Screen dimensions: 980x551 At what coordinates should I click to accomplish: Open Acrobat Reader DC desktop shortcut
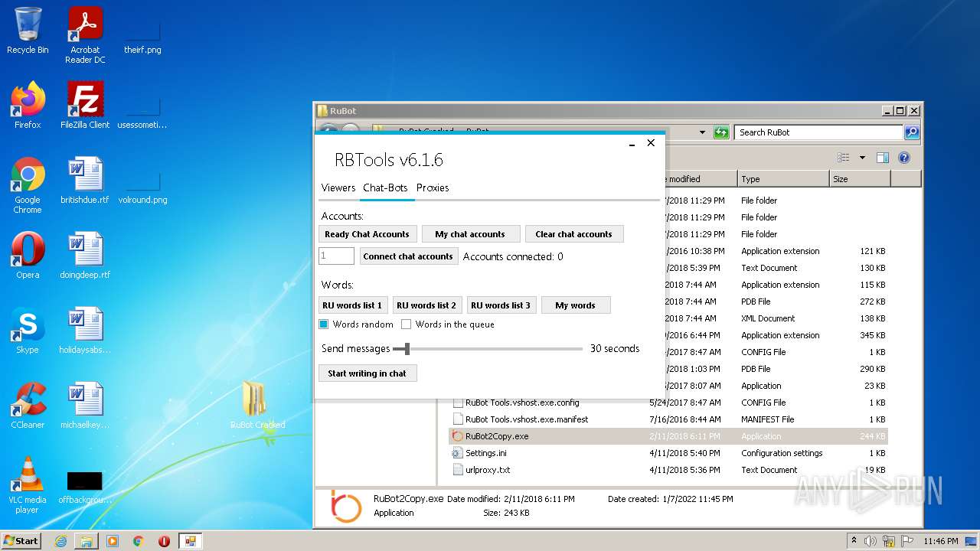click(x=85, y=34)
